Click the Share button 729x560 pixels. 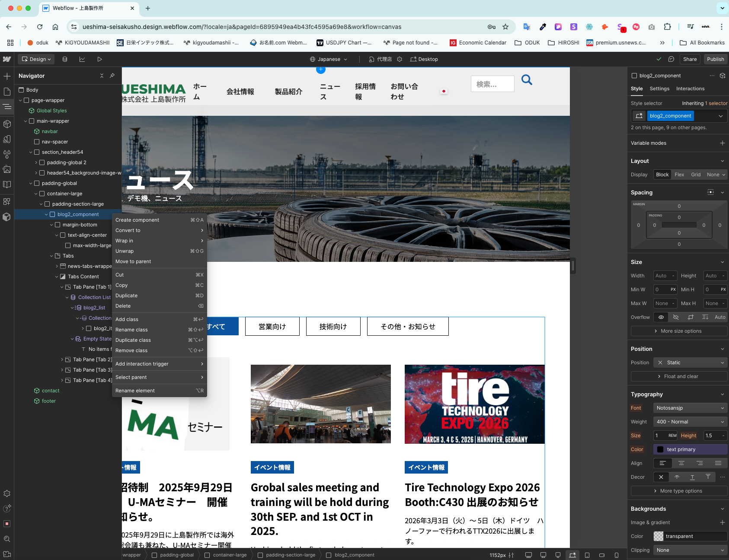(690, 59)
